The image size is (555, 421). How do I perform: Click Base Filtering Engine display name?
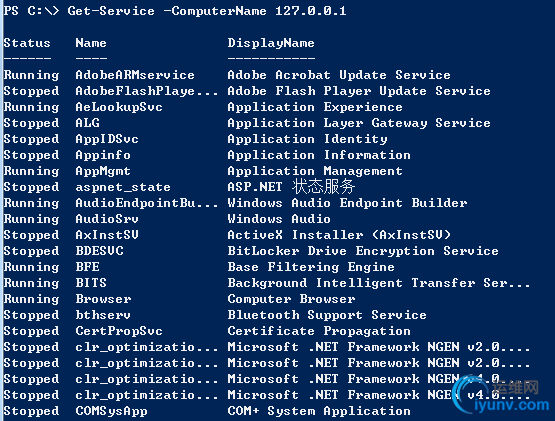(311, 267)
